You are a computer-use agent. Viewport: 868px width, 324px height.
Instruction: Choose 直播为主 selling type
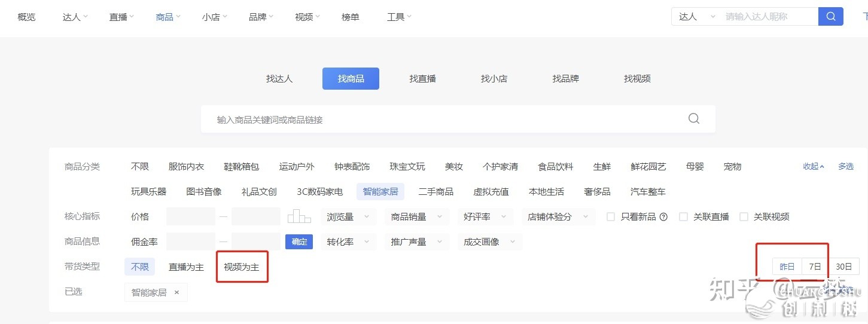click(x=186, y=267)
